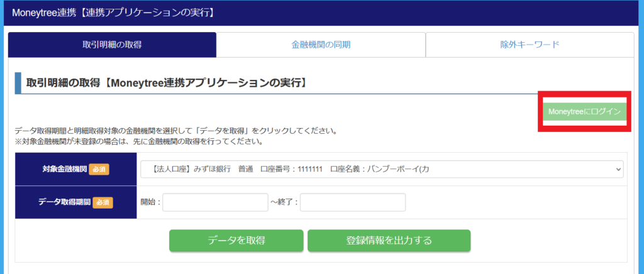This screenshot has width=644, height=274.
Task: Click the ※対象金融機関が未登録の場合 note line
Action: point(138,142)
